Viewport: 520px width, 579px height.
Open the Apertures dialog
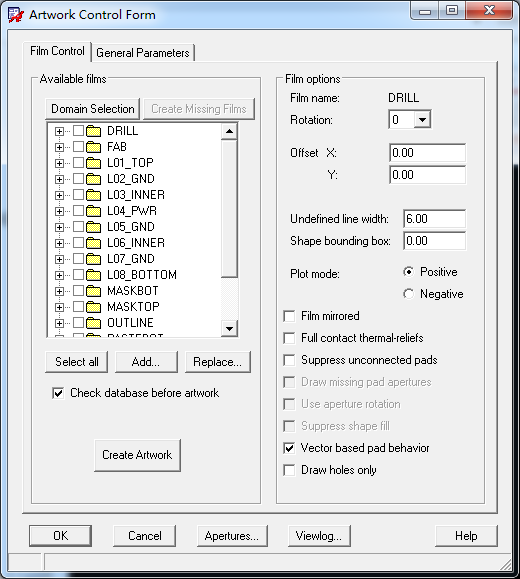pos(232,536)
